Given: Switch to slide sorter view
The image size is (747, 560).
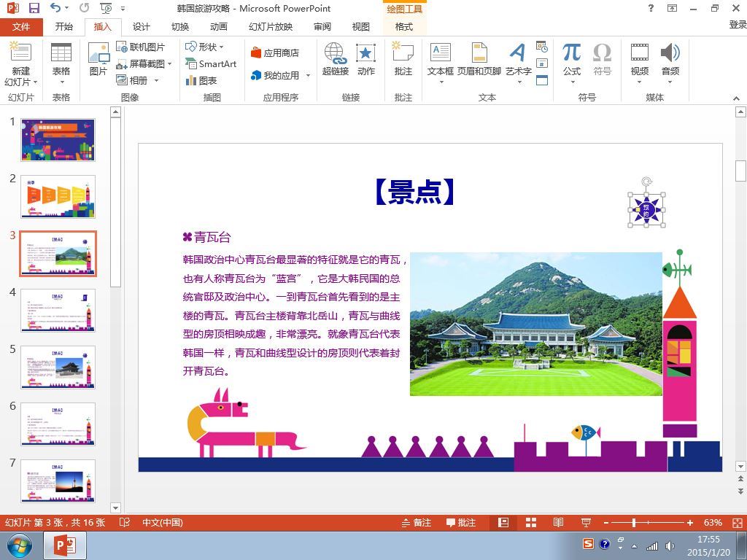Looking at the screenshot, I should point(531,522).
